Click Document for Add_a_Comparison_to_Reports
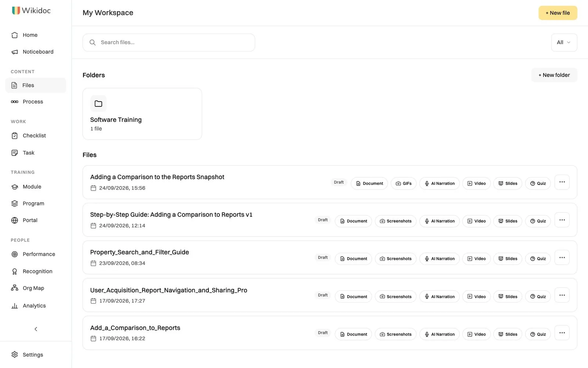 tap(354, 334)
